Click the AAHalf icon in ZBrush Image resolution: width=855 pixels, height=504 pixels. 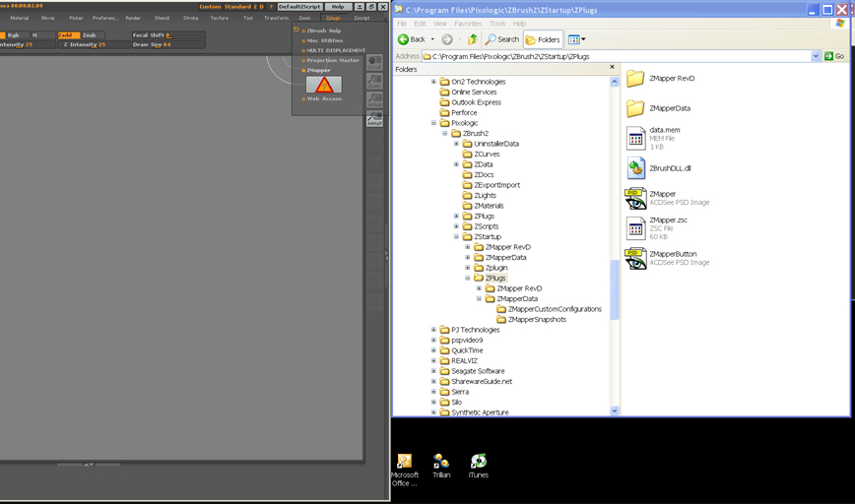(374, 119)
